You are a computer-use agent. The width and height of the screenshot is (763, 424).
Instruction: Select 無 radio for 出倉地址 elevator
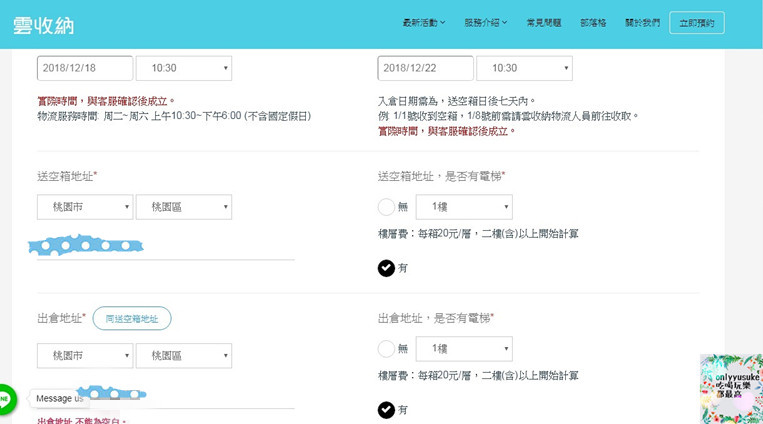tap(386, 349)
